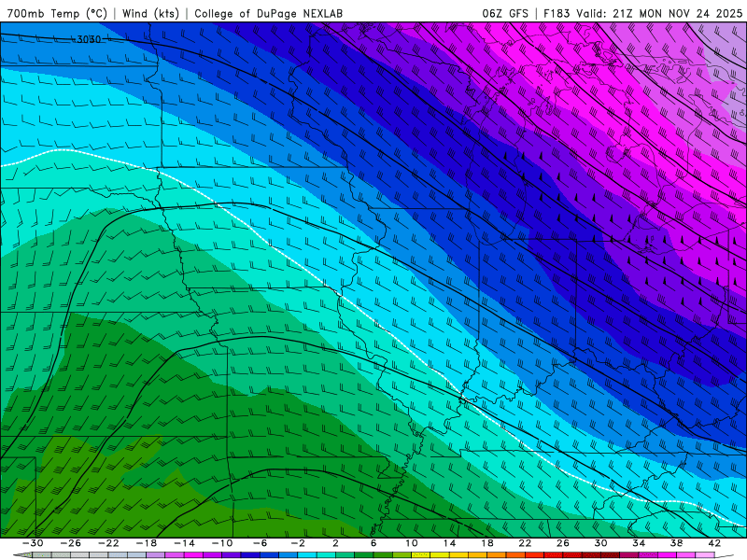This screenshot has width=747, height=560.
Task: Click the -2 colorbar tick label
Action: click(298, 543)
